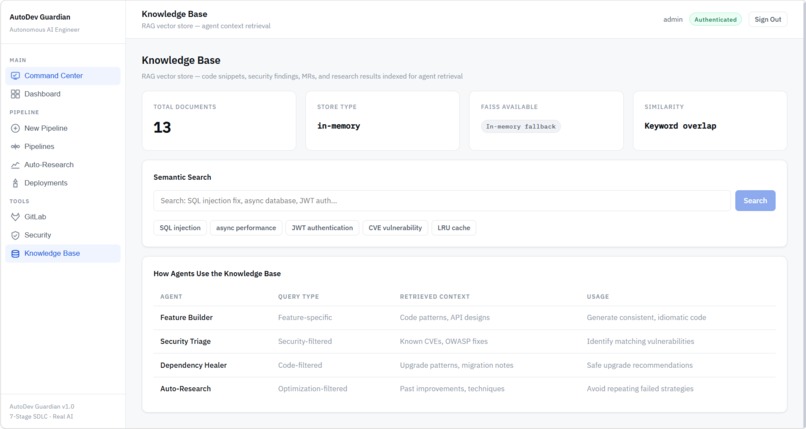This screenshot has height=429, width=806.
Task: Click the Knowledge Base database icon
Action: (x=15, y=253)
